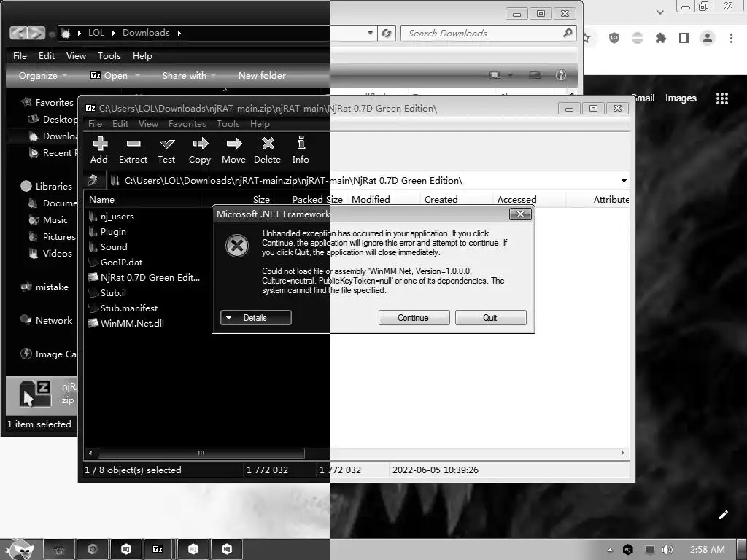Click the Images link in browser
This screenshot has width=747, height=560.
(x=681, y=98)
